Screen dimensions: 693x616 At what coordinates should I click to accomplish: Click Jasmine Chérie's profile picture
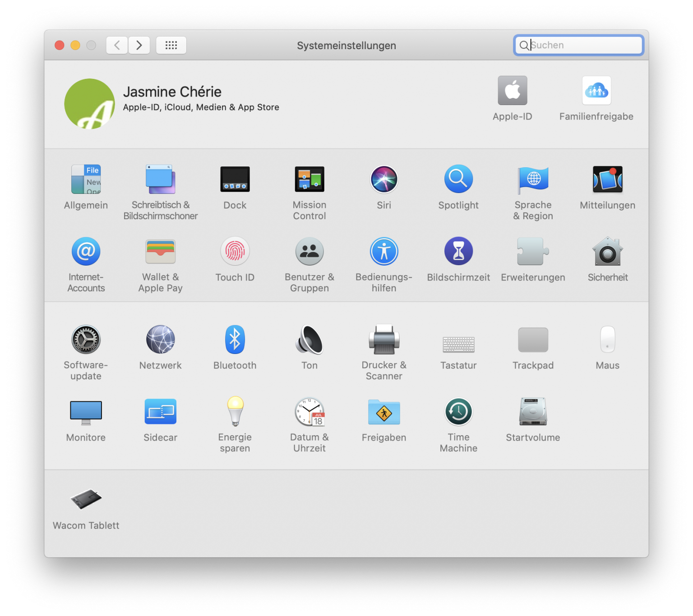[89, 104]
